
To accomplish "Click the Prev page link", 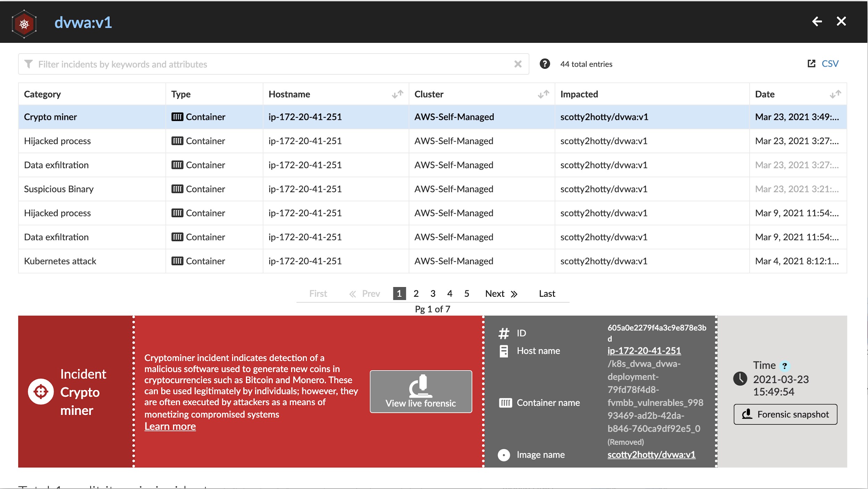I will 365,294.
